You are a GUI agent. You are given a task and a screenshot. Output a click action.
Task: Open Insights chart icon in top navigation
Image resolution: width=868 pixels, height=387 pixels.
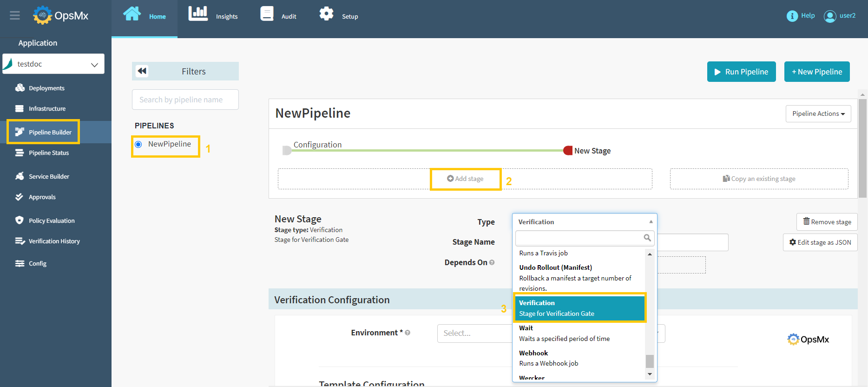click(x=198, y=14)
